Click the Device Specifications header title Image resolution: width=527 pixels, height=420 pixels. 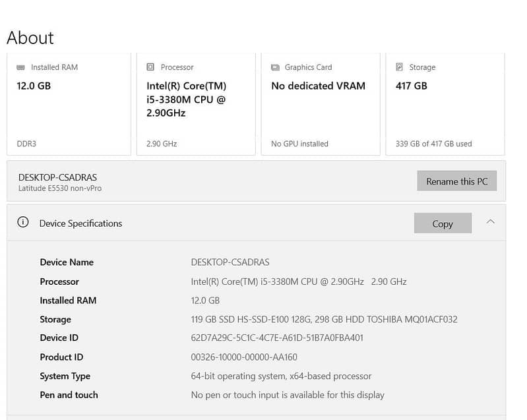[80, 224]
